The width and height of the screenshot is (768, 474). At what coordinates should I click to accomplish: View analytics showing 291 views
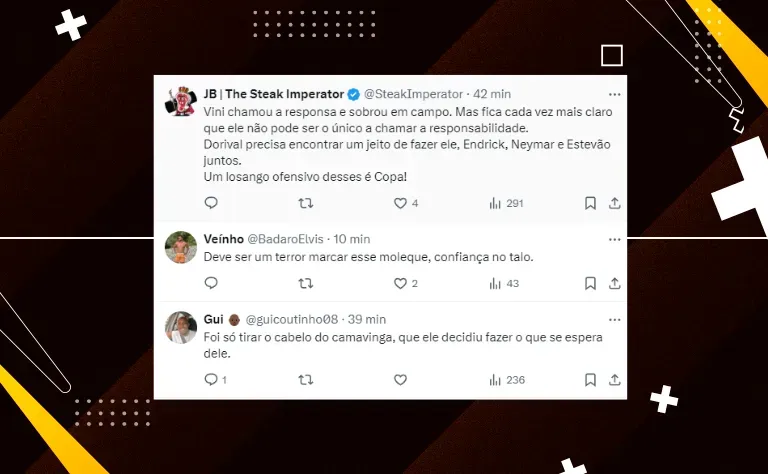506,203
